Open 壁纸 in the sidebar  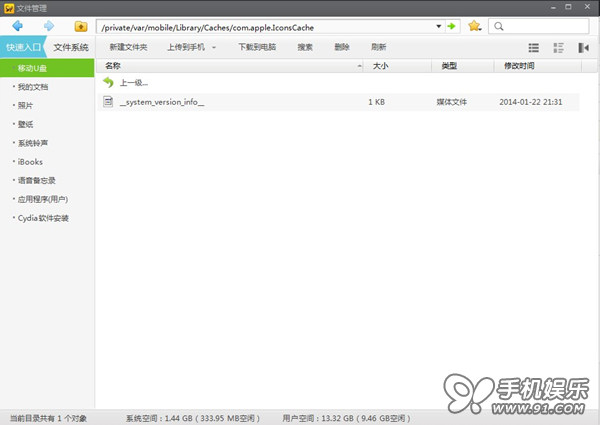(x=25, y=124)
